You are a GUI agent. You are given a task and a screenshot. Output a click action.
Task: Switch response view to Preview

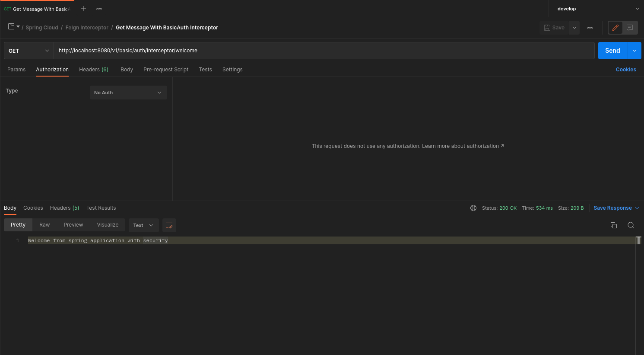point(73,225)
